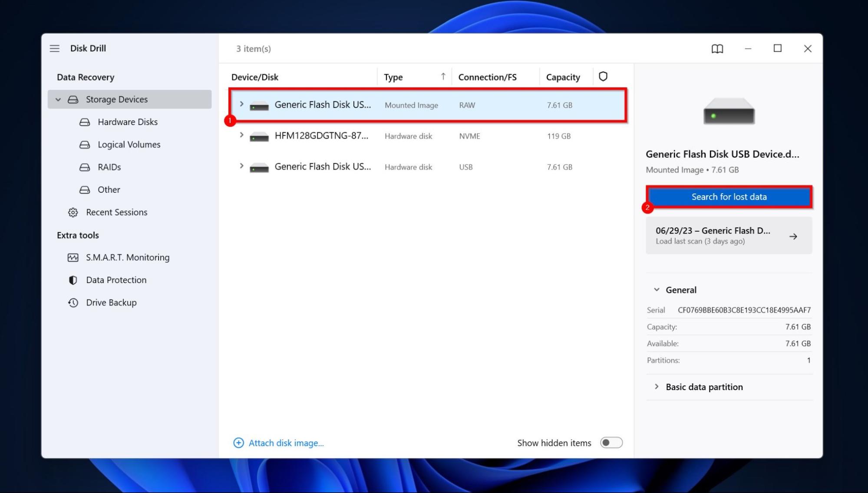This screenshot has height=493, width=868.
Task: Click the shield/protection status icon in column header
Action: (x=603, y=76)
